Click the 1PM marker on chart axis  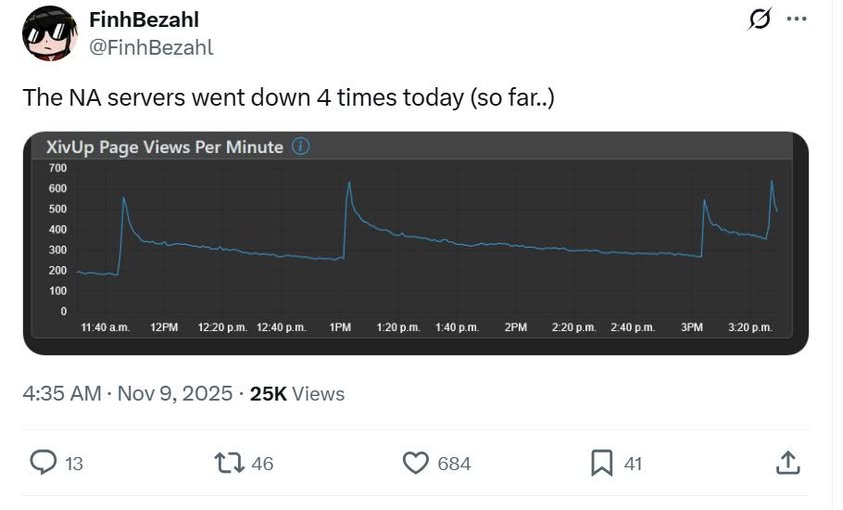(x=340, y=328)
